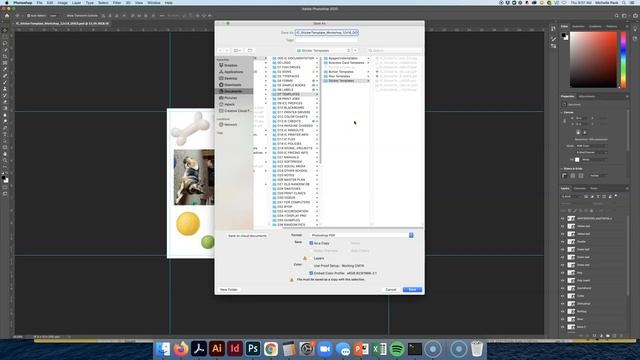The height and width of the screenshot is (360, 640).
Task: Toggle Embed Color Profile checkbox
Action: (x=311, y=273)
